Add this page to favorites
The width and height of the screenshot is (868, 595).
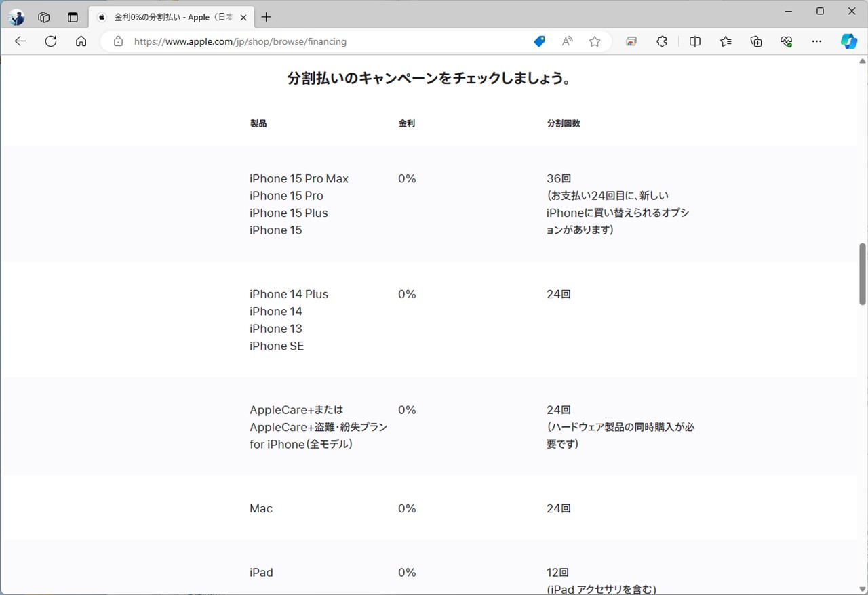595,41
